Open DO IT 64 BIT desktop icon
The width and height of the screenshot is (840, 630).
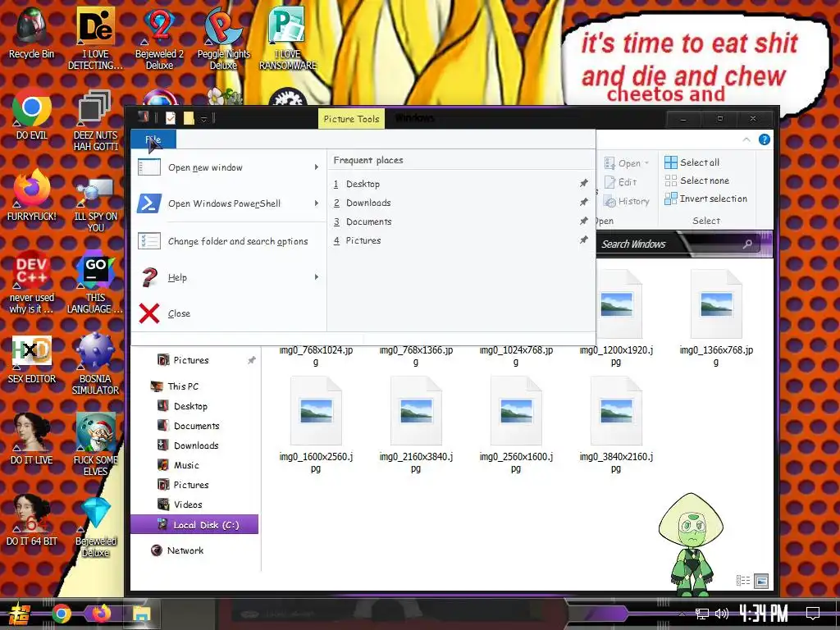tap(31, 520)
